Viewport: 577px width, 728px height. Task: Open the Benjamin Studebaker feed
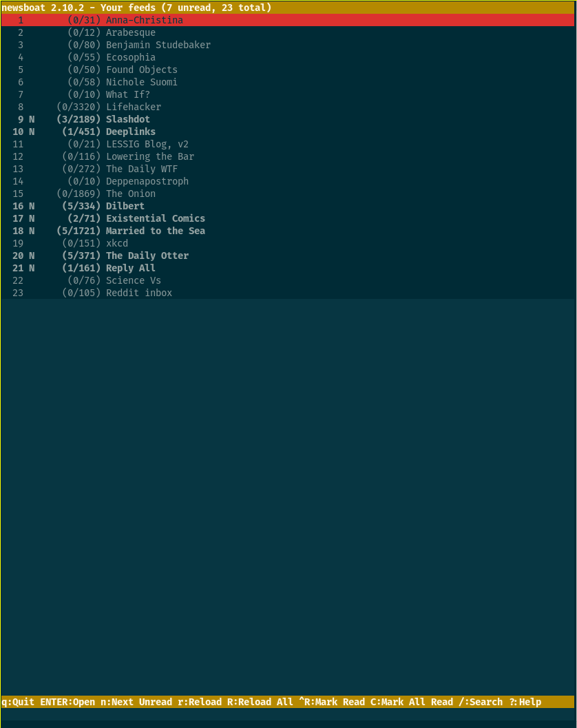[x=288, y=45]
